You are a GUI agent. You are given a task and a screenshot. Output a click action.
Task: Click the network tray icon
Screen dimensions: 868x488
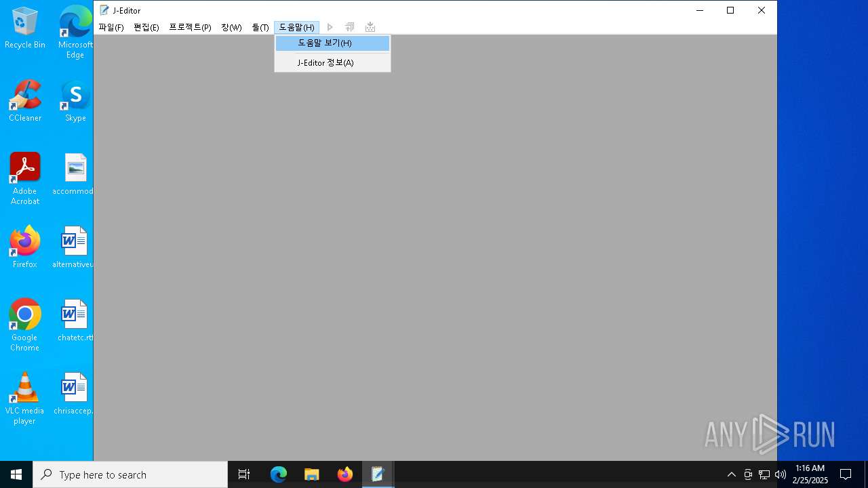tap(764, 474)
